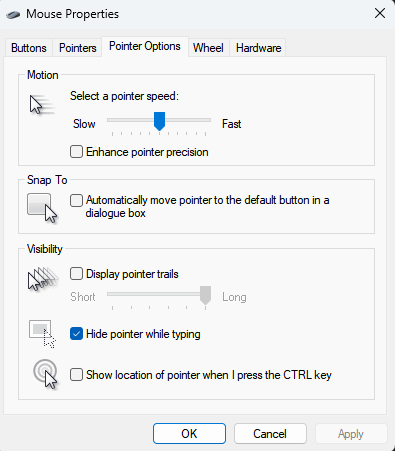Select the Hardware tab
Screen dimensions: 395x451
tap(258, 48)
